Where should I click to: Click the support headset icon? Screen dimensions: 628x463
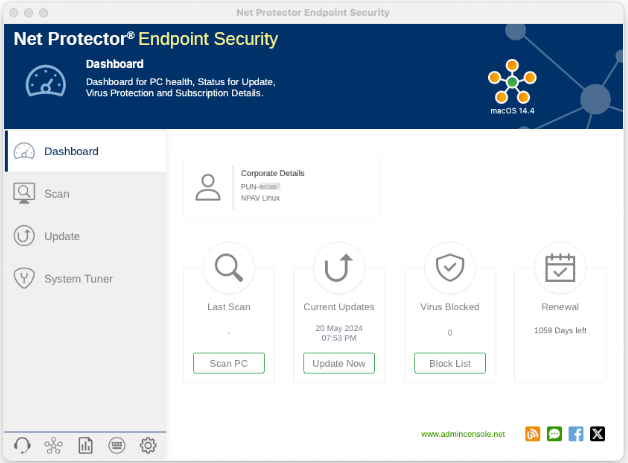click(22, 446)
